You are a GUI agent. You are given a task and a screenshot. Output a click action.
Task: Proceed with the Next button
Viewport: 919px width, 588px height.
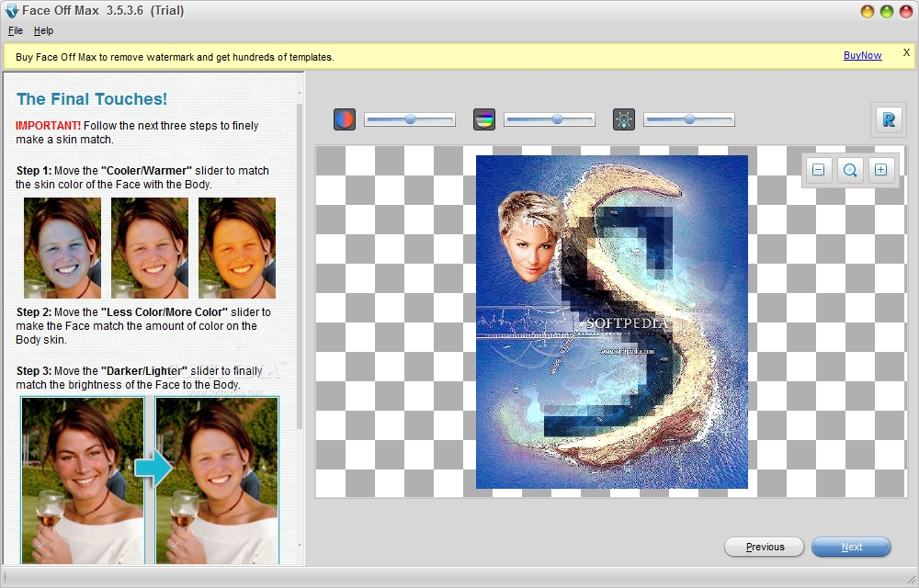[851, 547]
